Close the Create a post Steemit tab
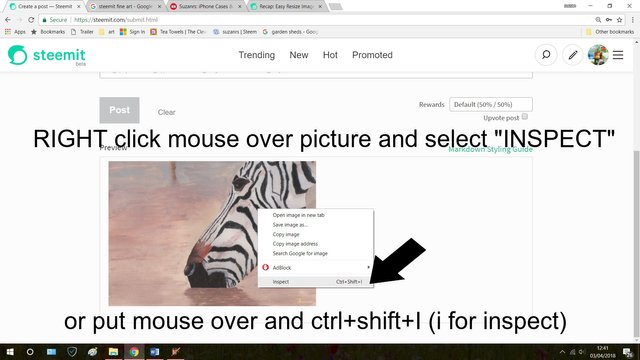 click(79, 7)
